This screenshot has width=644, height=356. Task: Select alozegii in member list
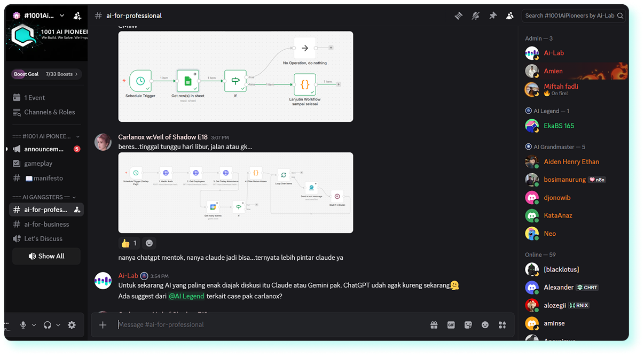(574, 305)
